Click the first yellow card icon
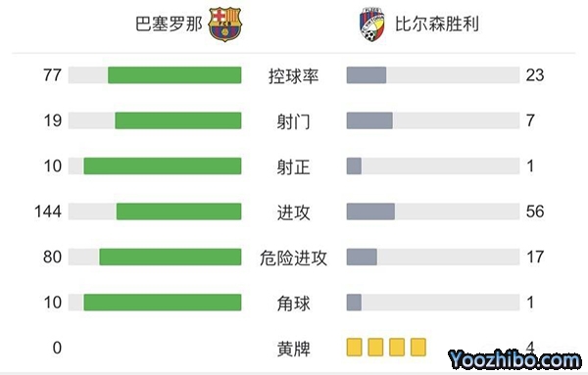588x375 pixels. click(354, 347)
